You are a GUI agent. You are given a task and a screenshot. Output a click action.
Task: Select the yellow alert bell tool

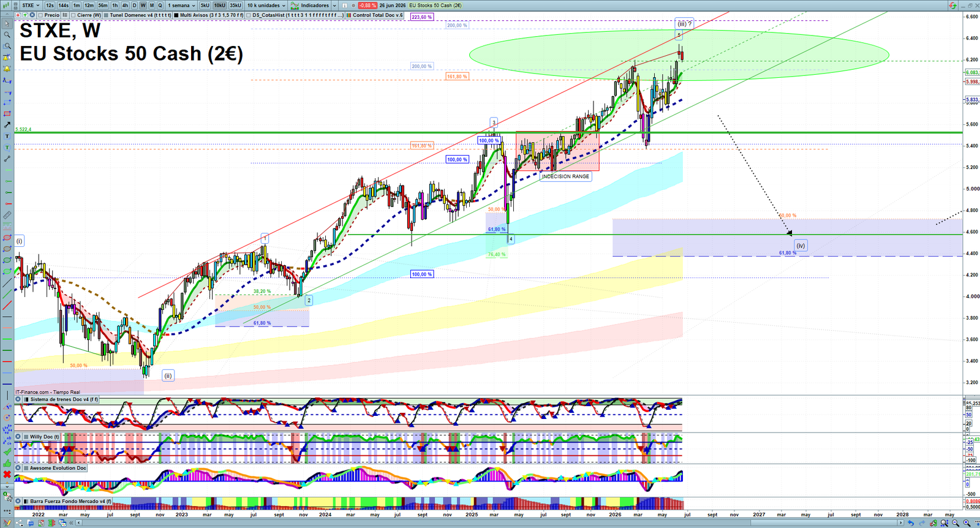7,69
